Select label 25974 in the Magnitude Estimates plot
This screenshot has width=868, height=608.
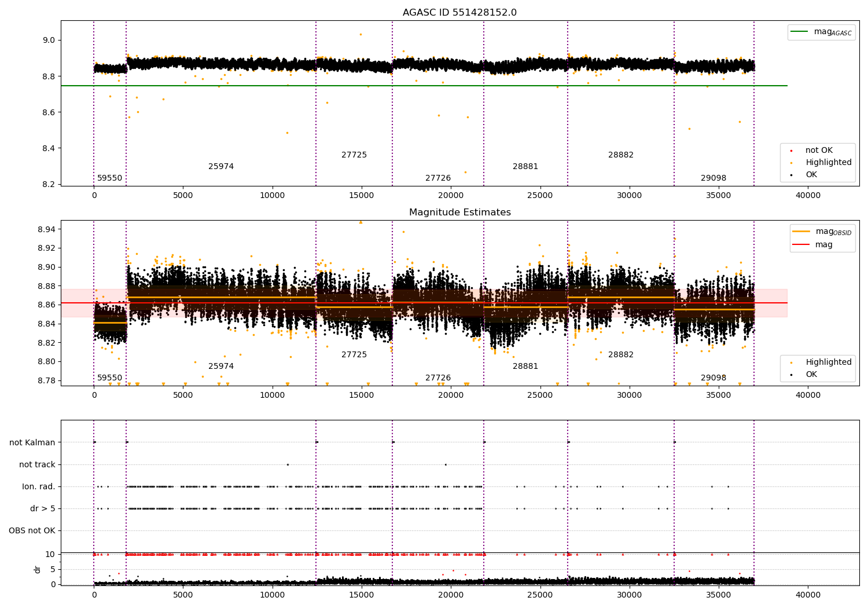click(221, 367)
